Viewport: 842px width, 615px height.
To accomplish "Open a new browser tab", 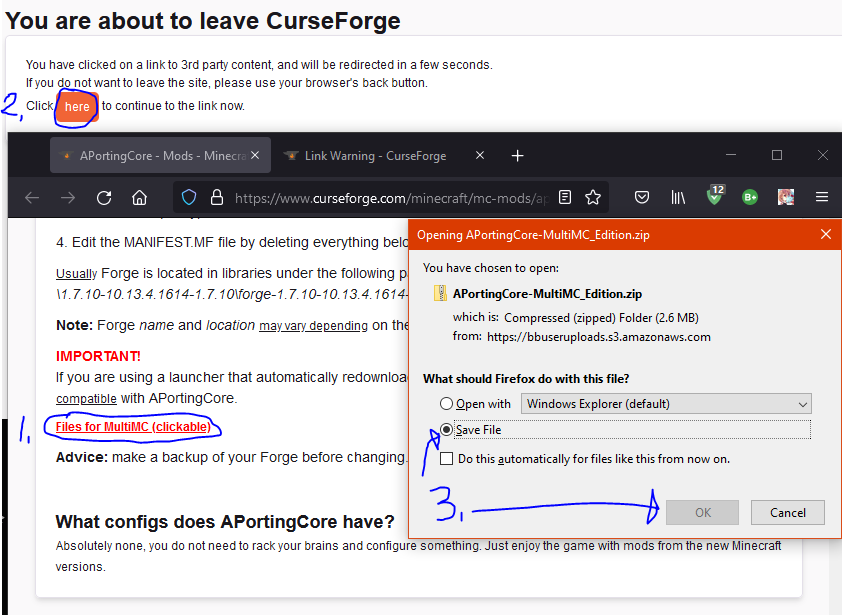I will point(517,156).
